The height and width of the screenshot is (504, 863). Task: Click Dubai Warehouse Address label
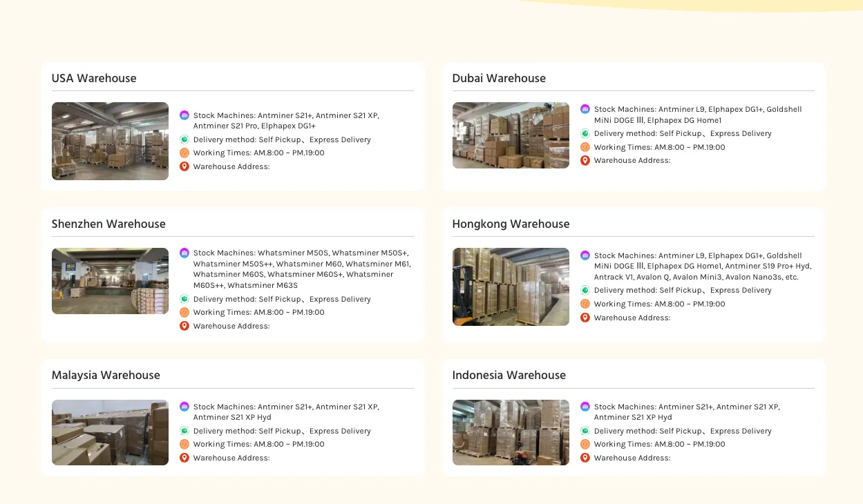tap(632, 160)
